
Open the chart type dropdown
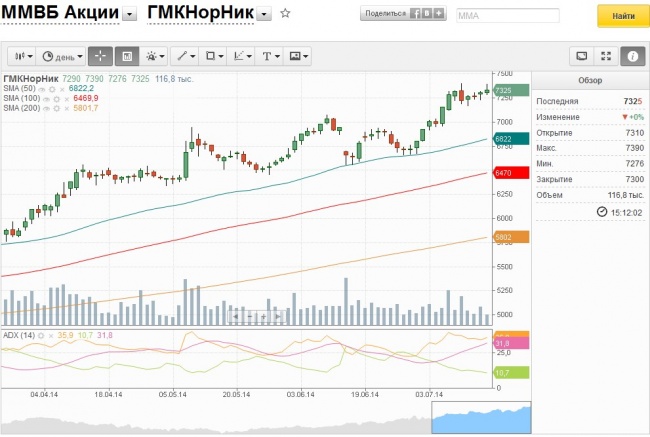coord(22,56)
